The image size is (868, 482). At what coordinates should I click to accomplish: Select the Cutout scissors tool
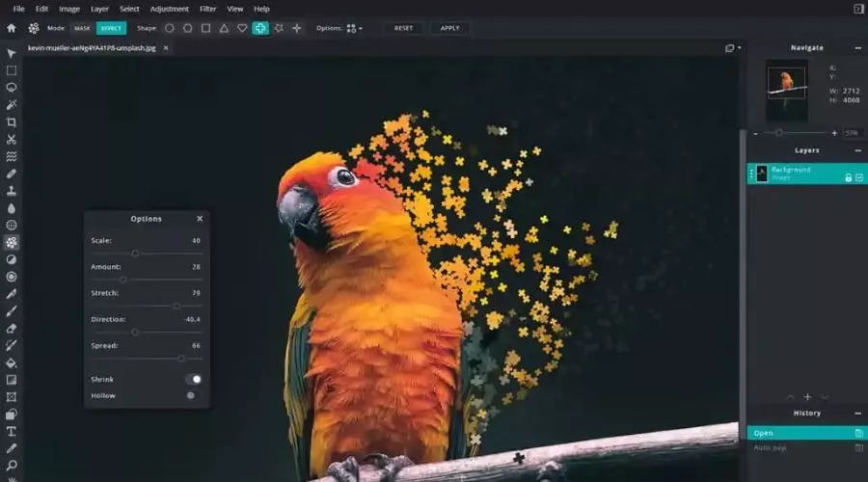pyautogui.click(x=11, y=139)
